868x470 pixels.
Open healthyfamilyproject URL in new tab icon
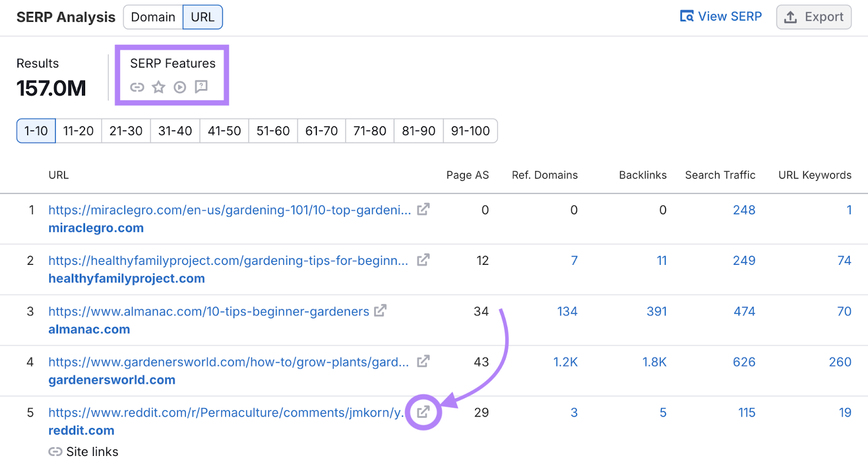point(423,260)
